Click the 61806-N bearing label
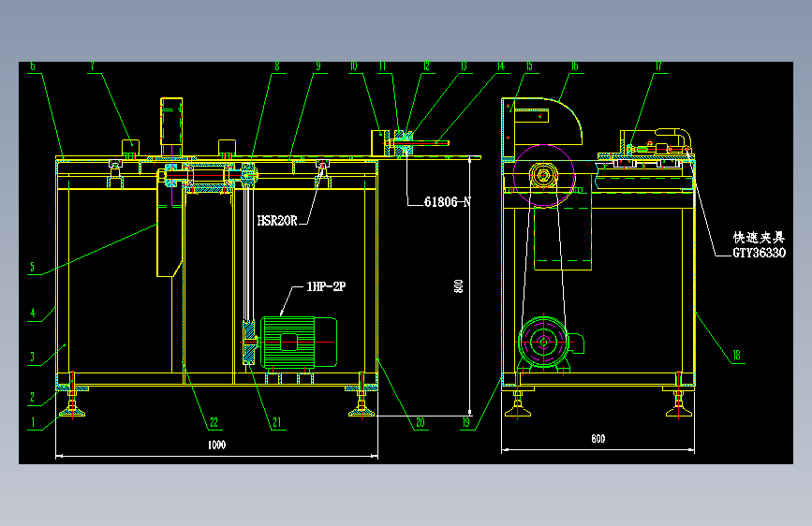 448,202
